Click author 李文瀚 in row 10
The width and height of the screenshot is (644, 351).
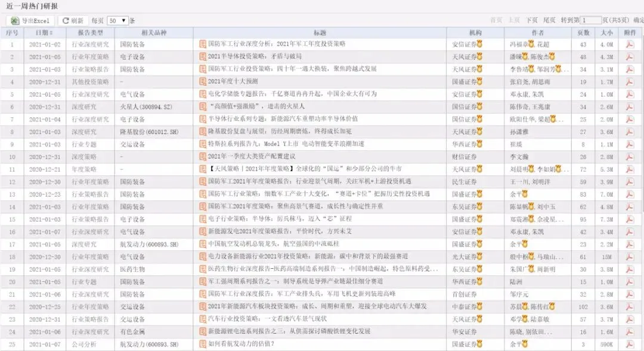click(519, 157)
